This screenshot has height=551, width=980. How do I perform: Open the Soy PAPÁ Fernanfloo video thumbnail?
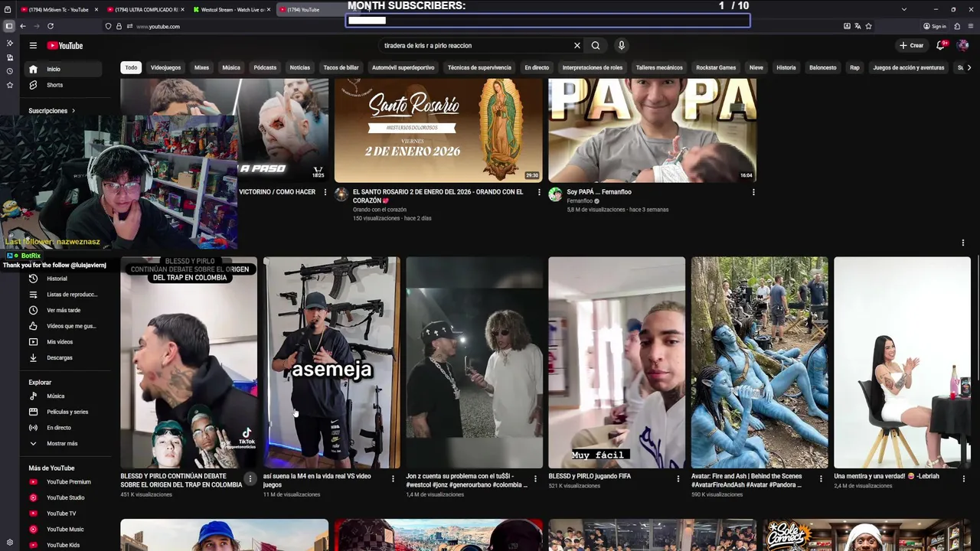pyautogui.click(x=652, y=130)
